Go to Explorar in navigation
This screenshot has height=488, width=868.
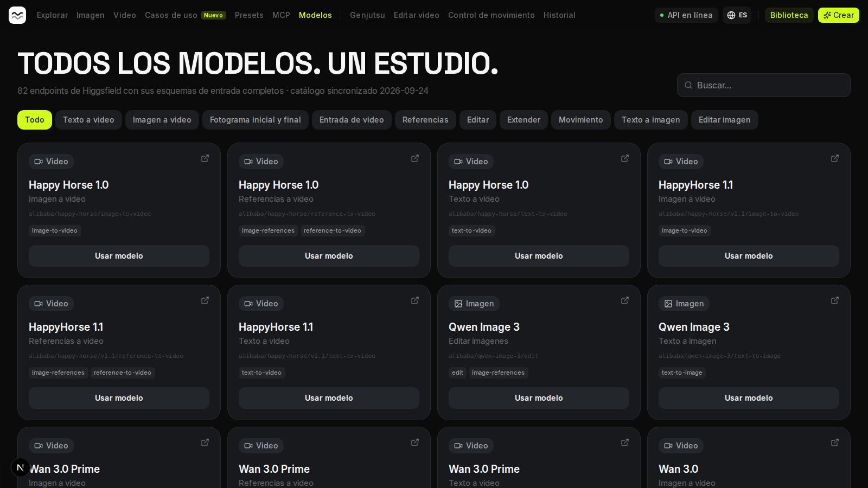click(x=53, y=15)
